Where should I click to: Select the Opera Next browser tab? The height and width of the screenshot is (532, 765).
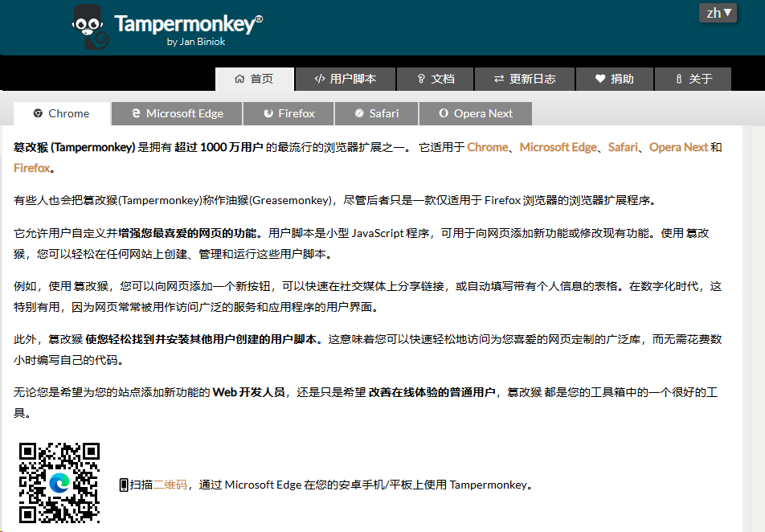tap(476, 114)
